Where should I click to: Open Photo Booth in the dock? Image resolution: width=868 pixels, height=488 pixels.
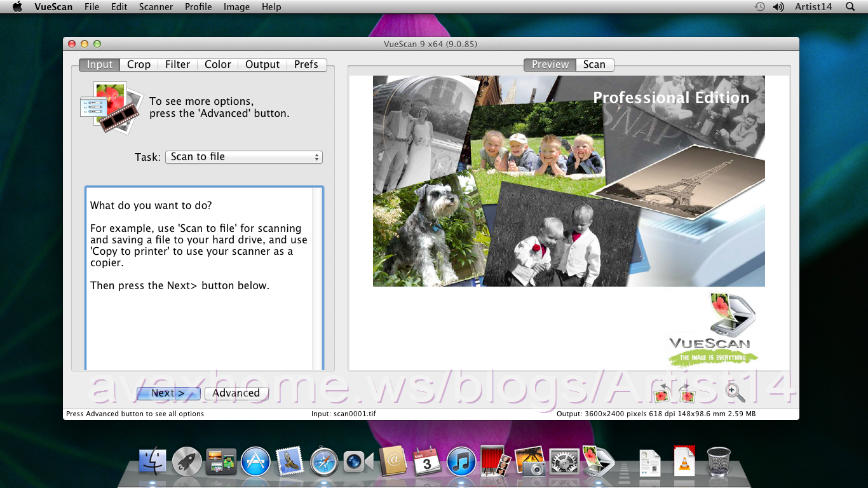[x=496, y=461]
